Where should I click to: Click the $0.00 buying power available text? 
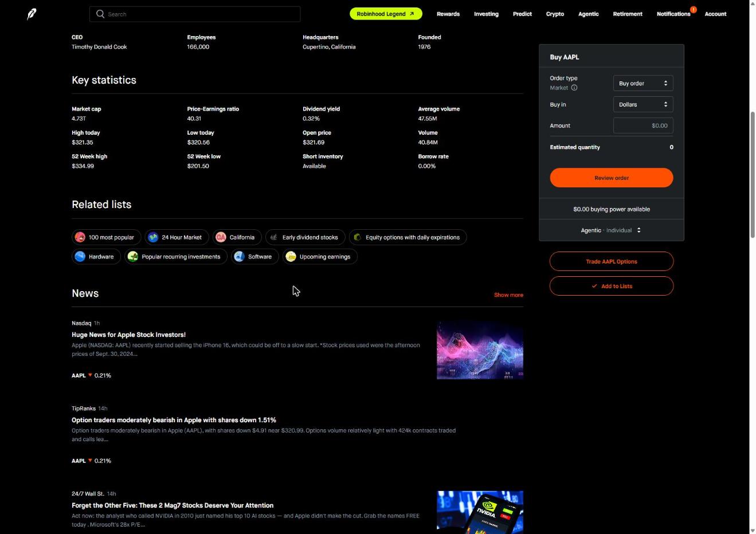[612, 209]
